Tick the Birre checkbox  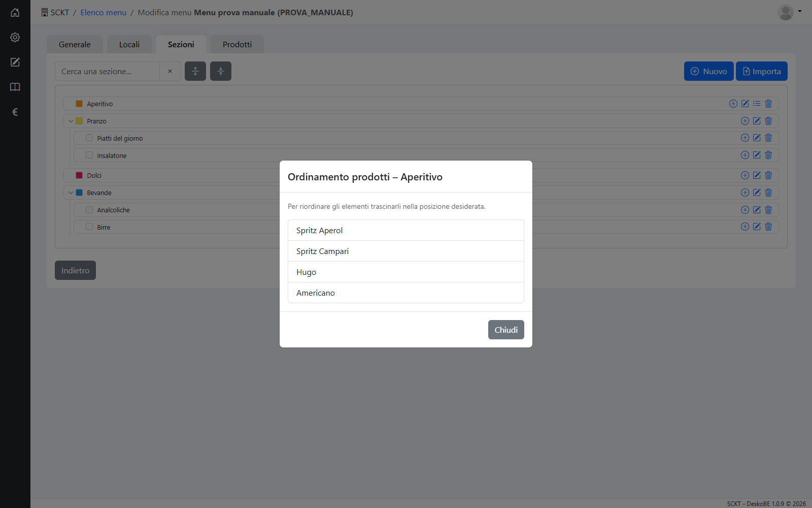89,227
